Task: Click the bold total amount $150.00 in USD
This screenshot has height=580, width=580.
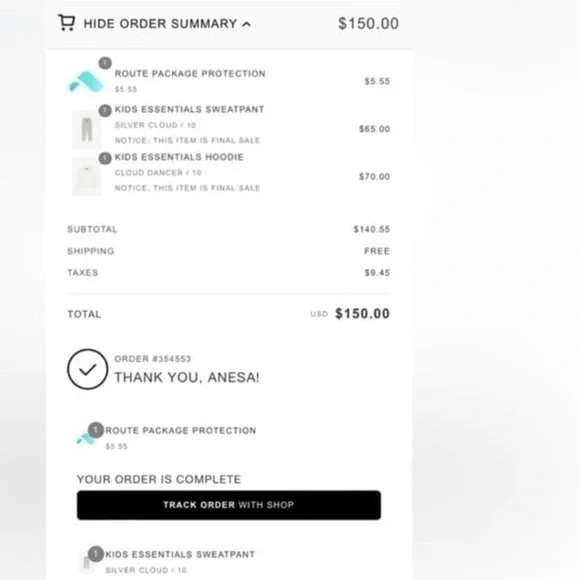Action: click(362, 314)
